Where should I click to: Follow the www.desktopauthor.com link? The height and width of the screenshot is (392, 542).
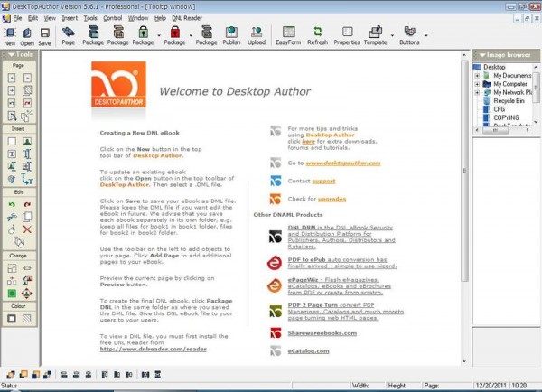click(343, 163)
